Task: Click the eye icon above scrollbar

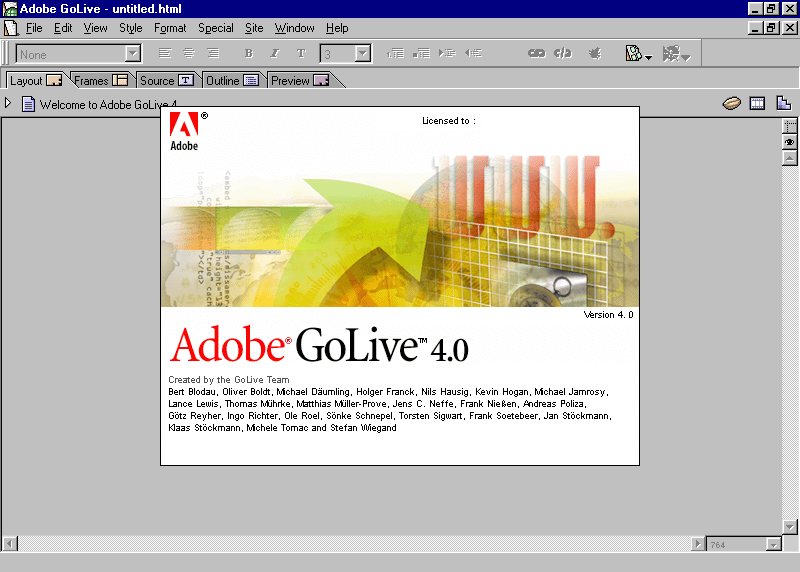Action: pos(790,142)
